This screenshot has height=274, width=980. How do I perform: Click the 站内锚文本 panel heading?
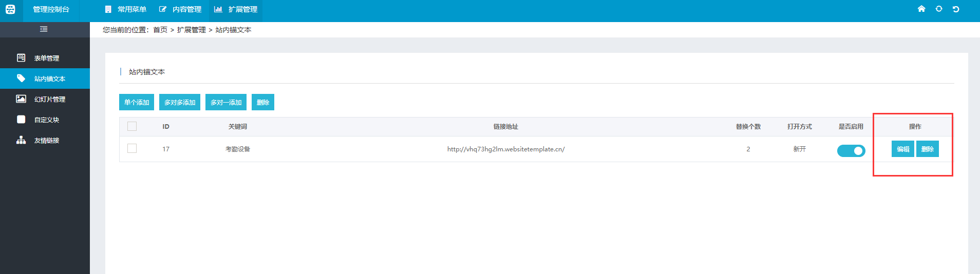tap(147, 72)
